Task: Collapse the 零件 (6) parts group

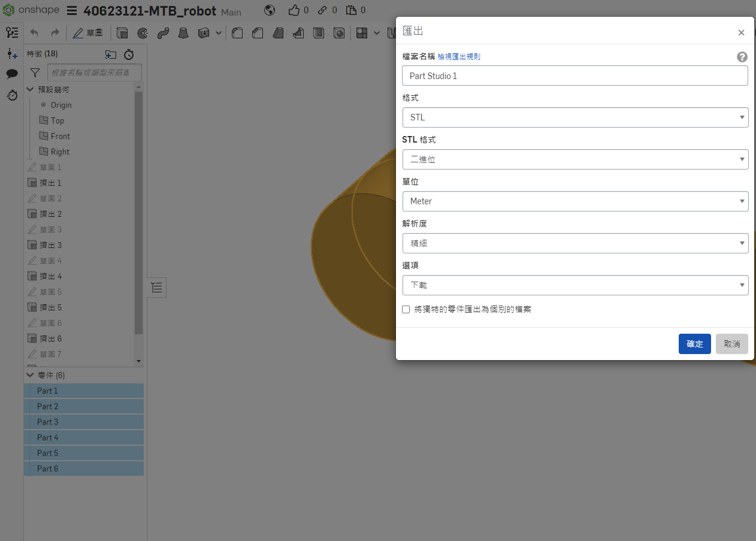Action: (31, 375)
